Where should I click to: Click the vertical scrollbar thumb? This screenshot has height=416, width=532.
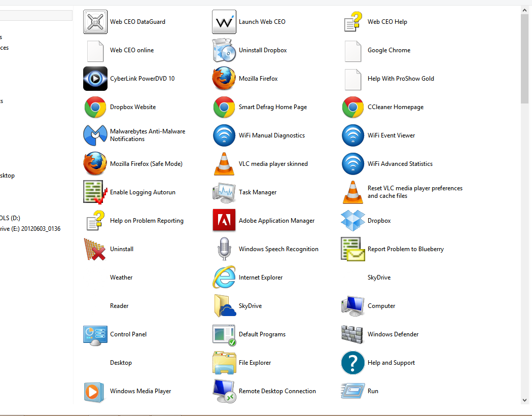tap(524, 59)
